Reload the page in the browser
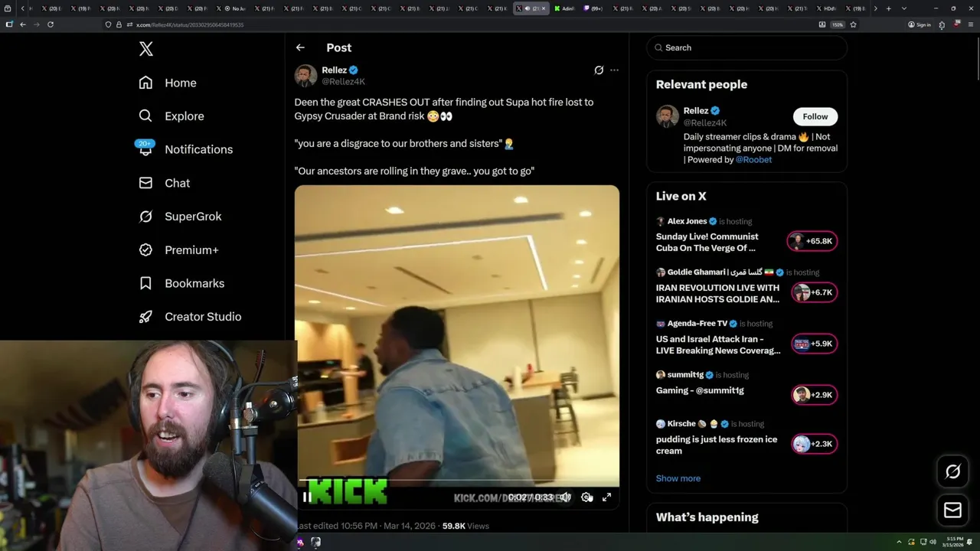The image size is (980, 551). coord(51,24)
